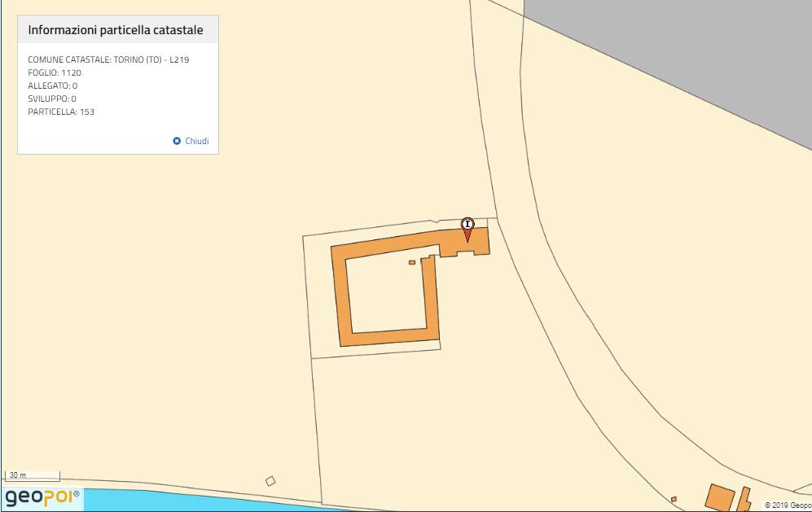Click the 2019 Geopoi copyright text
812x512 pixels.
pos(787,505)
